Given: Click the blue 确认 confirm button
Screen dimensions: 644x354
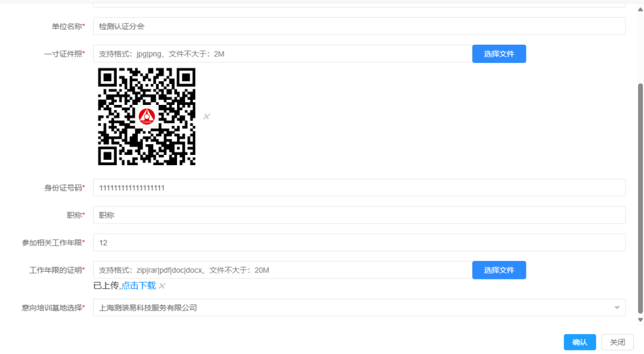Looking at the screenshot, I should [579, 342].
